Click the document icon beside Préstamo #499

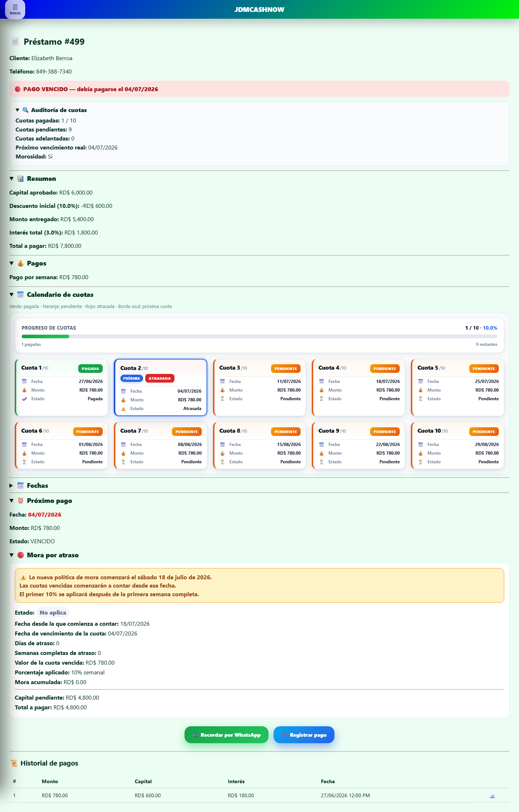pos(15,42)
